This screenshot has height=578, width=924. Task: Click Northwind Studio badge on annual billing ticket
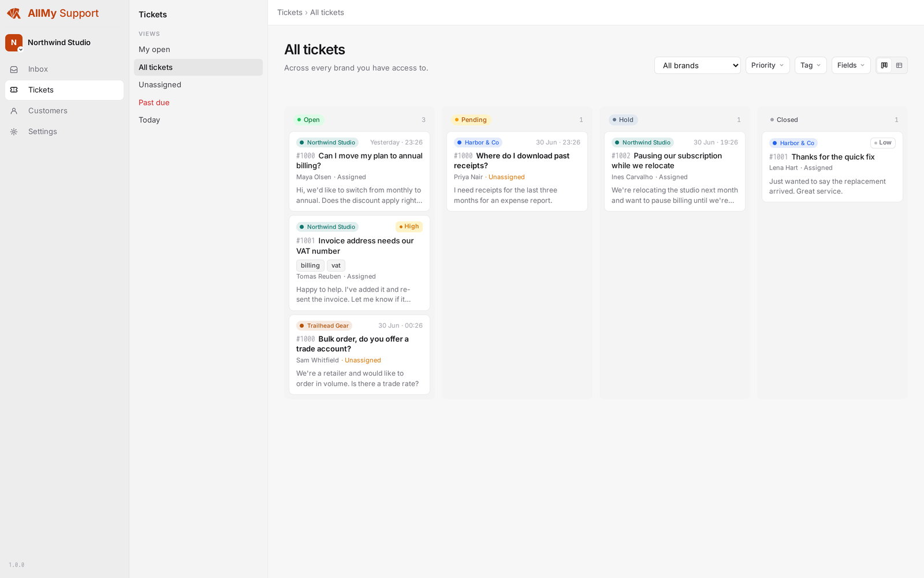pos(327,143)
